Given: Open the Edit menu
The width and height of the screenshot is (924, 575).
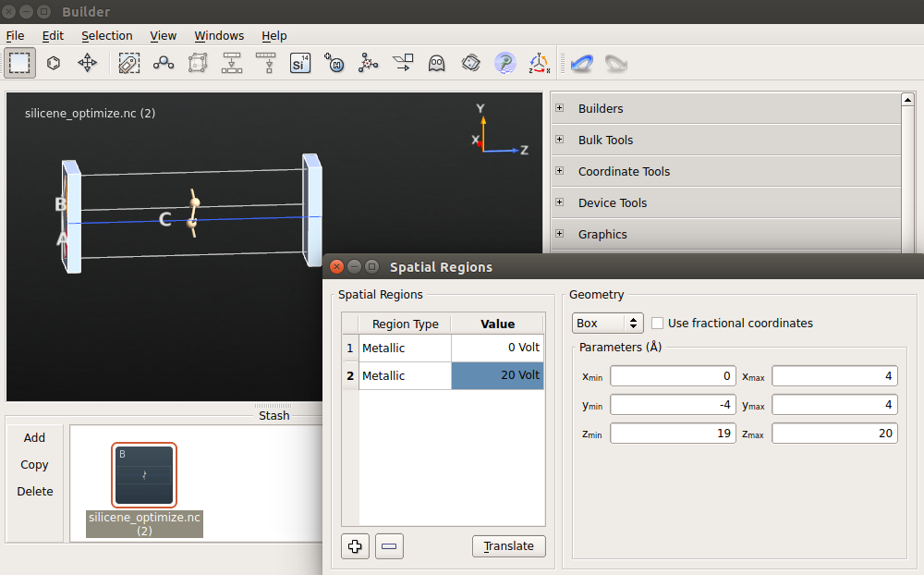Looking at the screenshot, I should (x=53, y=35).
